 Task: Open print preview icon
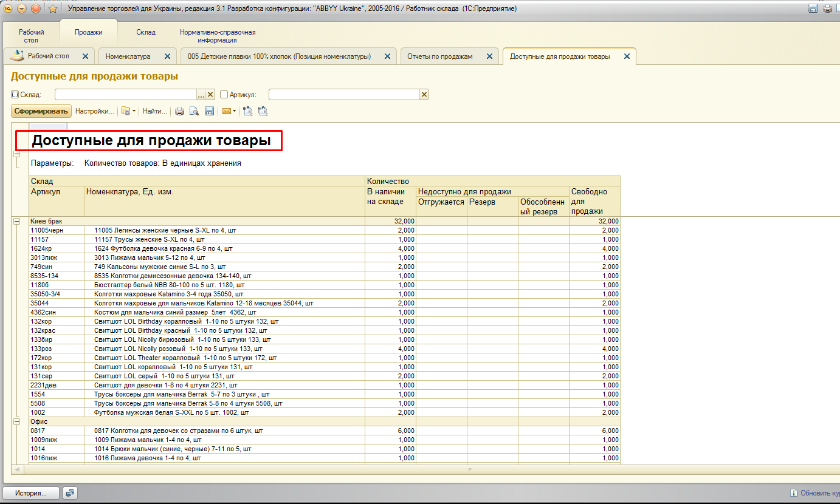195,111
